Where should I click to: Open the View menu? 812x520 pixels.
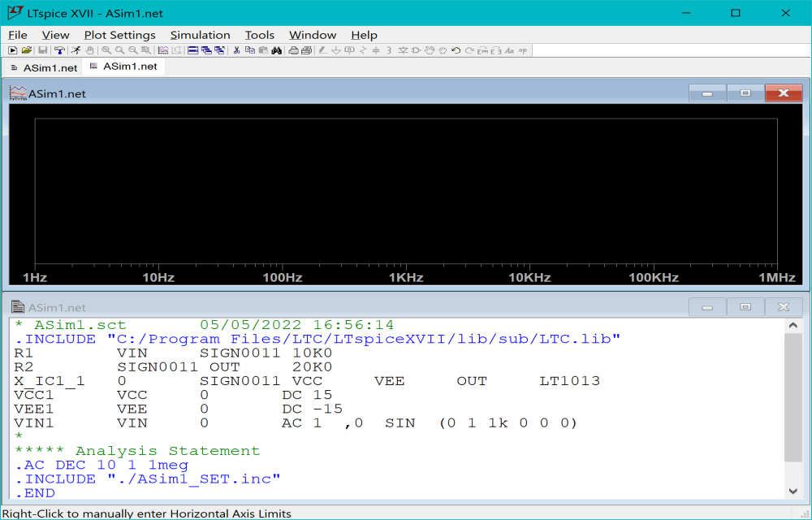55,35
